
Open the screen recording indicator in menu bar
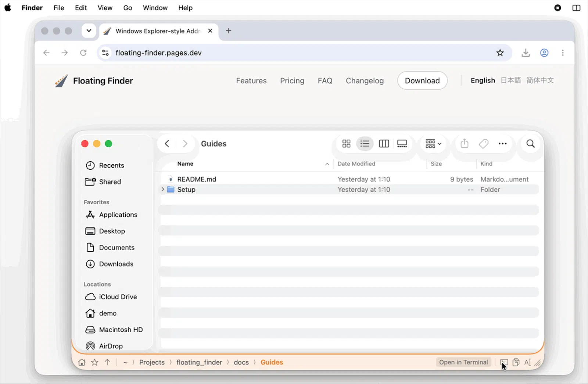pyautogui.click(x=557, y=8)
